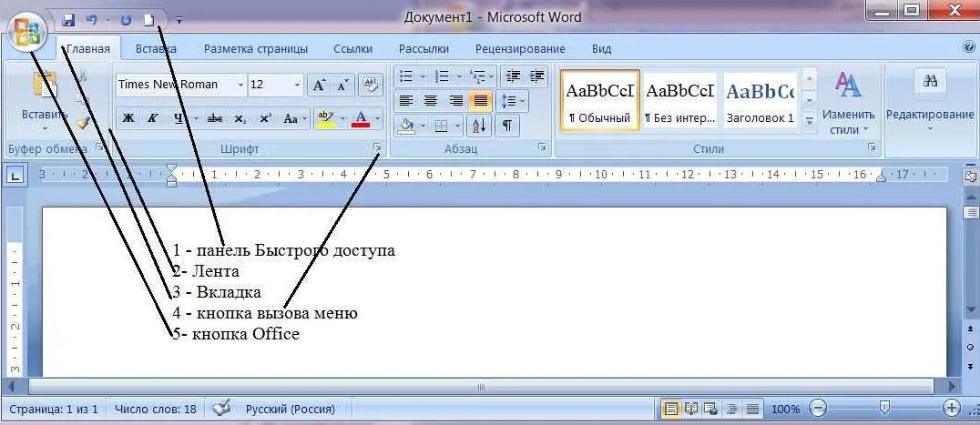Undo last action in Quick Access toolbar
This screenshot has width=980, height=425.
tap(92, 20)
